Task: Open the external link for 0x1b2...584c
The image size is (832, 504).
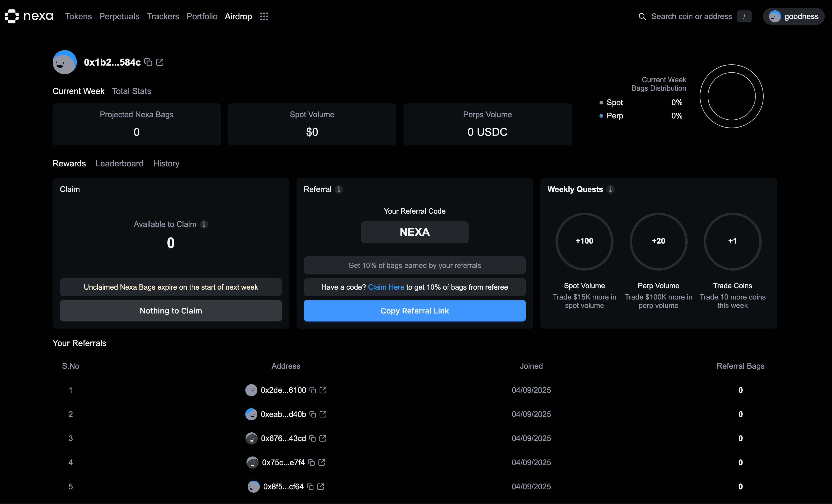Action: [x=160, y=62]
